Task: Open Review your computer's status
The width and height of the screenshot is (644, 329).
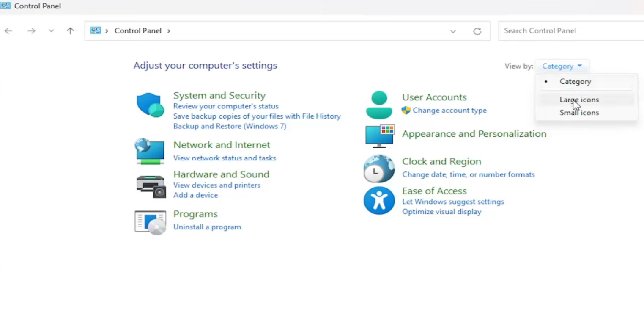Action: click(226, 106)
